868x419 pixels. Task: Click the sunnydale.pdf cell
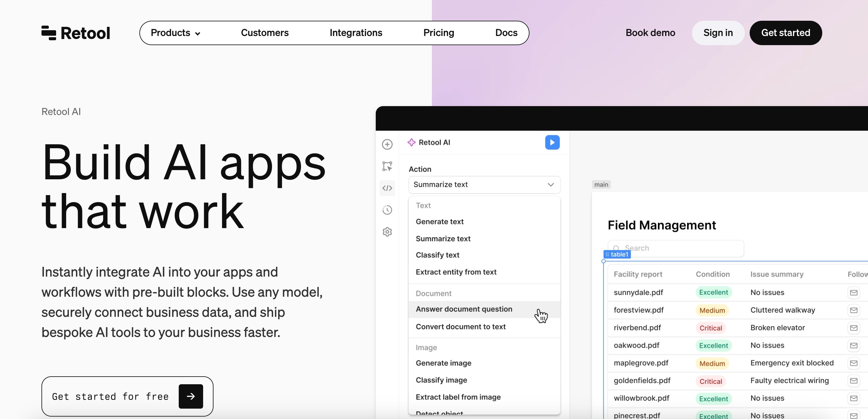638,292
